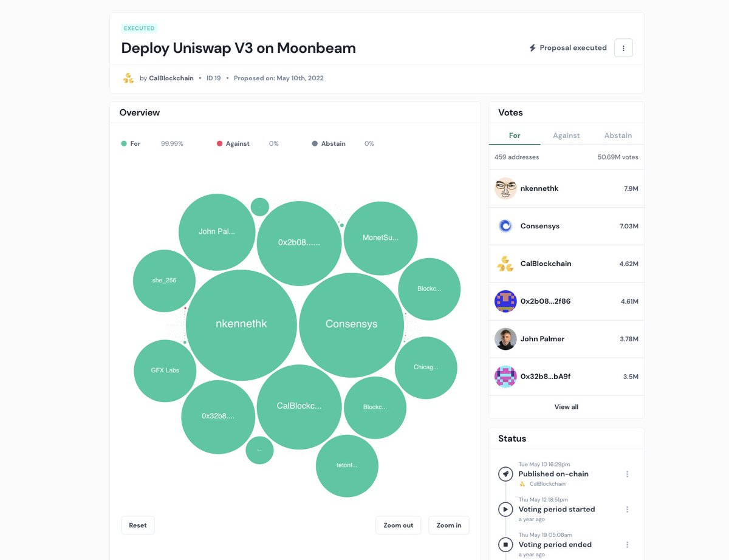729x560 pixels.
Task: Open CalBlockchain proposer link in header
Action: pyautogui.click(x=171, y=78)
